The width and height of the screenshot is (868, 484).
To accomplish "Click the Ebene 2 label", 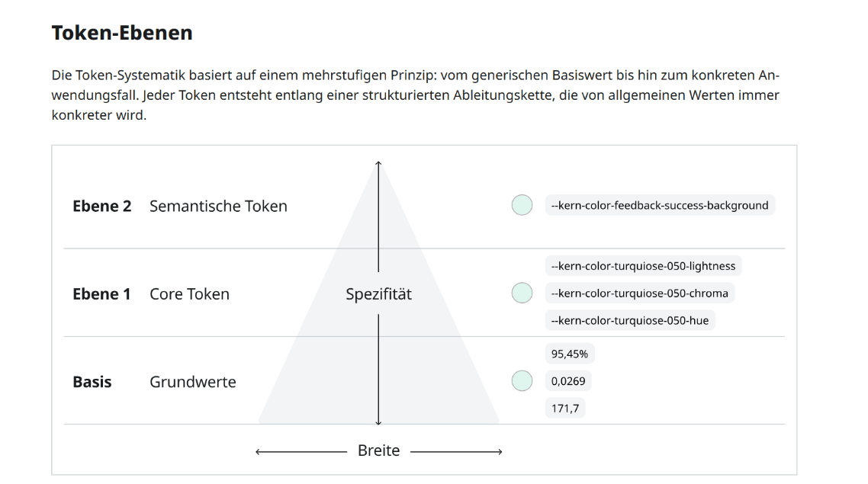I will [102, 206].
